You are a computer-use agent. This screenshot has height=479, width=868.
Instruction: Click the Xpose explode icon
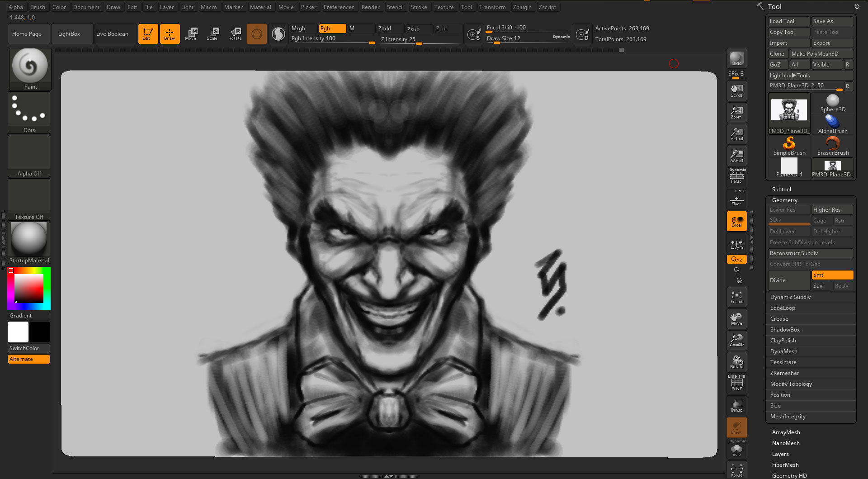click(736, 470)
